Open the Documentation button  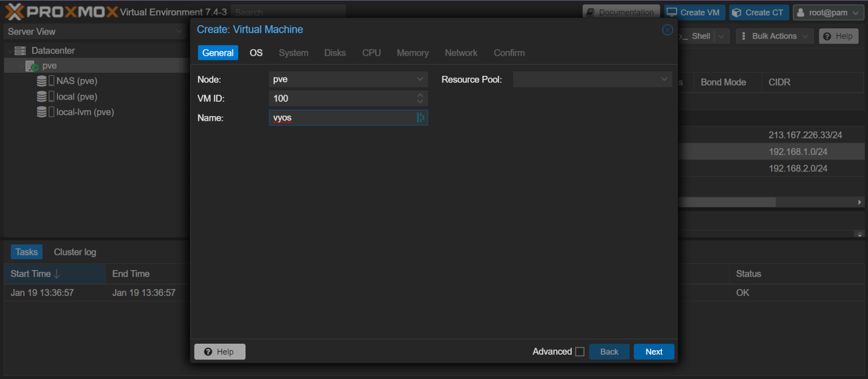621,12
